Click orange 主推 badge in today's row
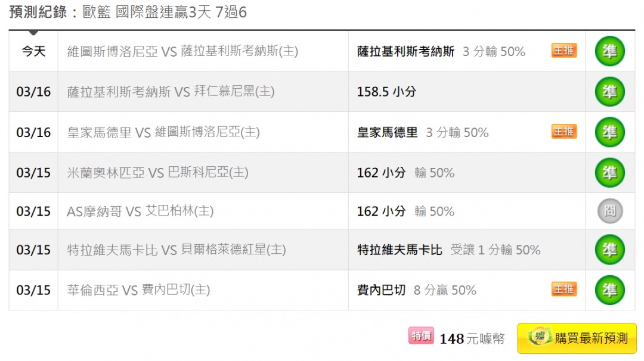Screen dimensions: 644x361 564,51
